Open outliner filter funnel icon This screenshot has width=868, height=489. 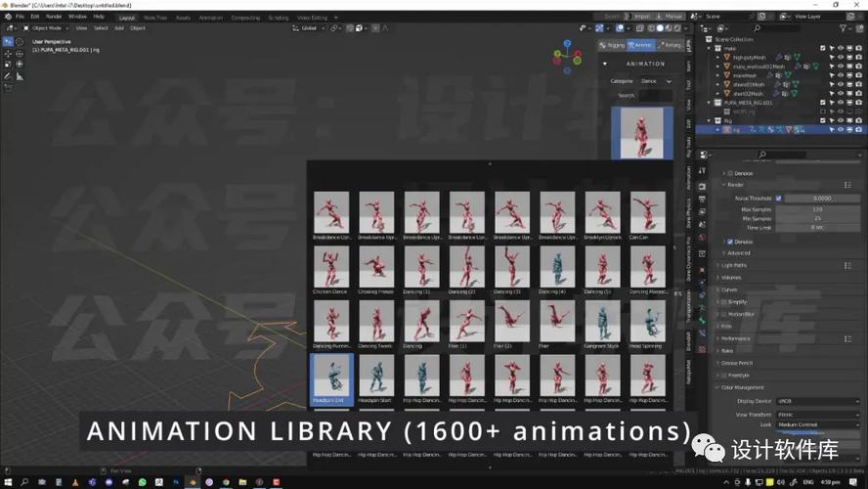pyautogui.click(x=844, y=28)
